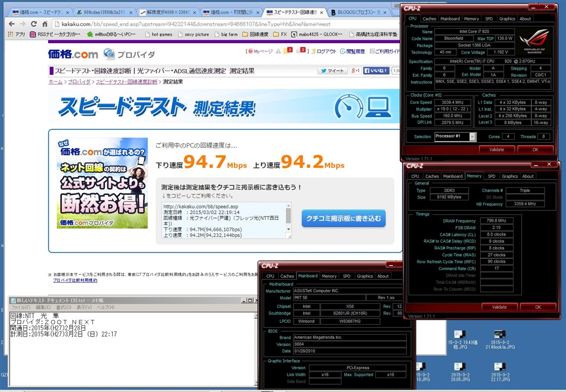
Task: Open Notepad ファイル(F) menu
Action: (20, 308)
